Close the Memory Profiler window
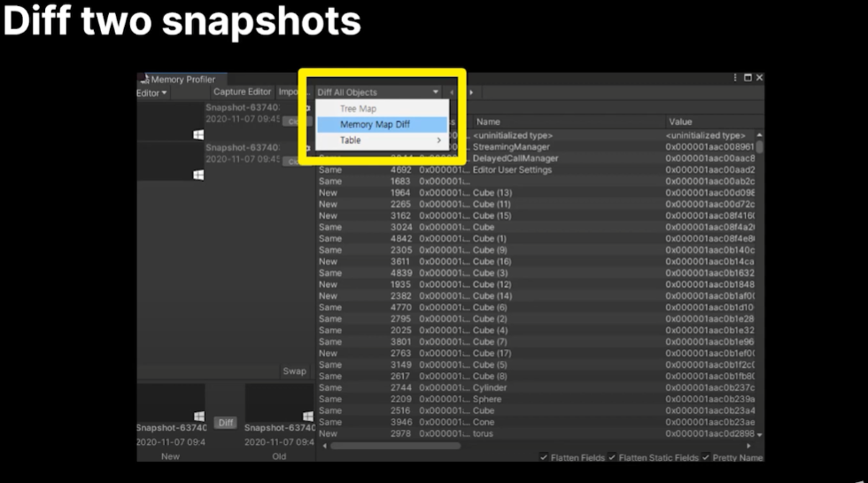 click(760, 78)
